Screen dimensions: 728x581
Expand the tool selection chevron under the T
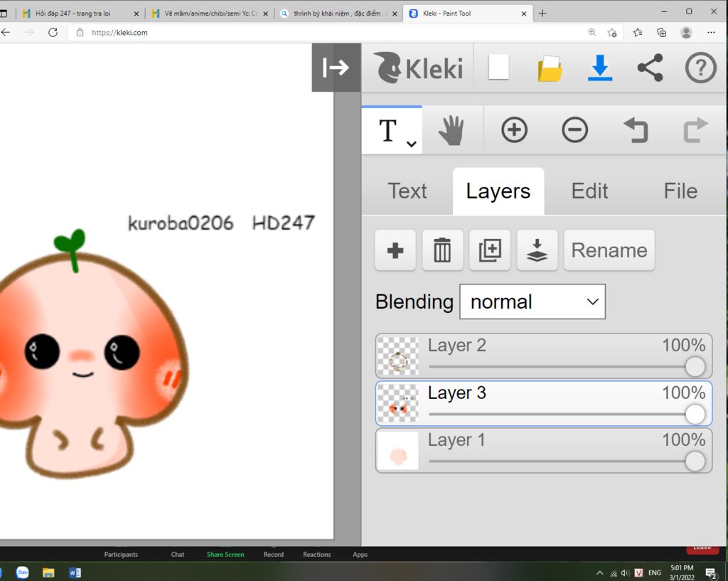coord(412,144)
